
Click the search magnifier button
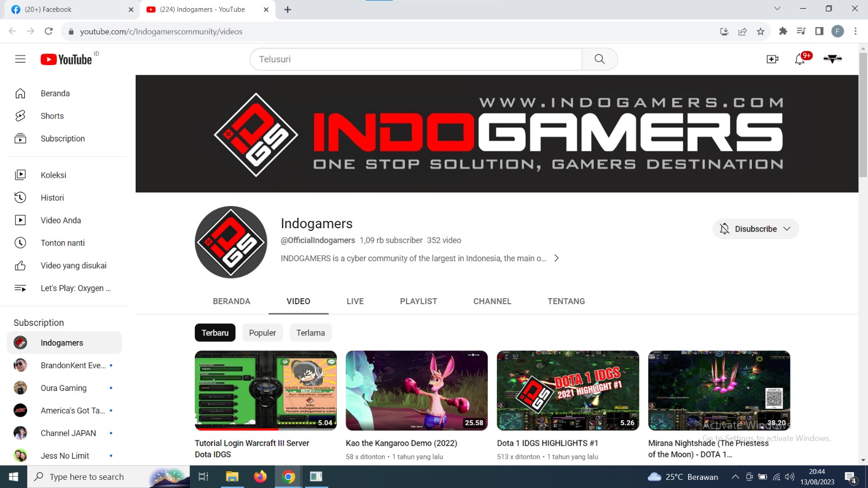click(x=599, y=59)
